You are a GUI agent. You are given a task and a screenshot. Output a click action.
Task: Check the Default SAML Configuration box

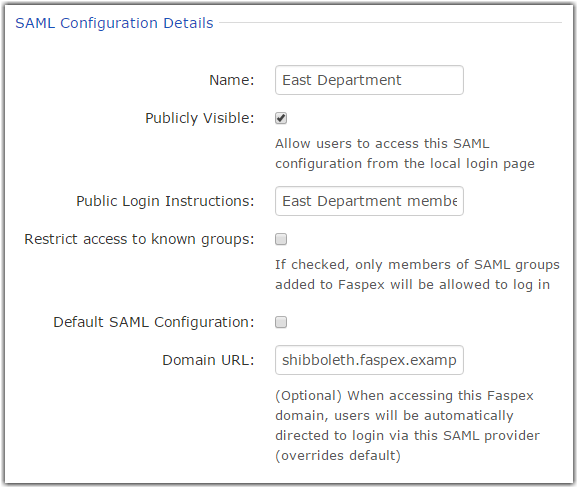click(281, 322)
